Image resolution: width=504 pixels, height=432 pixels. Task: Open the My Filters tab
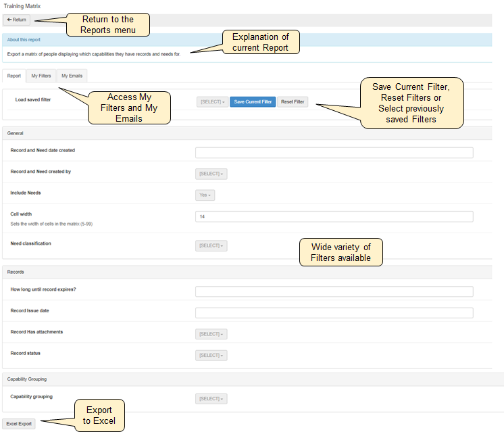(41, 76)
